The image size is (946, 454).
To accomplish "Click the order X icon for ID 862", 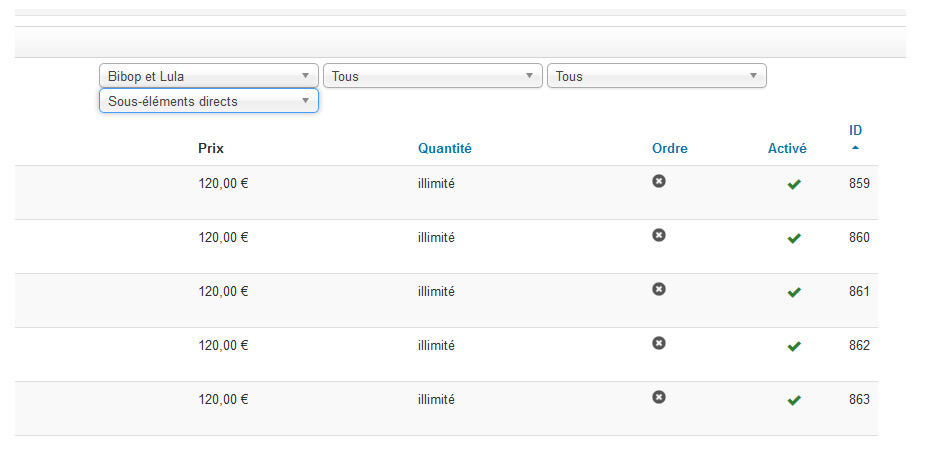I will pos(659,343).
